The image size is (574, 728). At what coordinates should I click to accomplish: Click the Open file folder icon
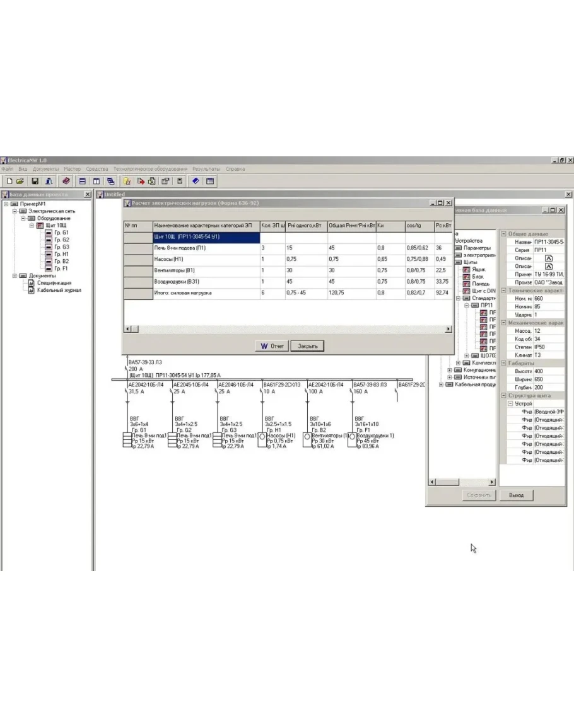21,181
